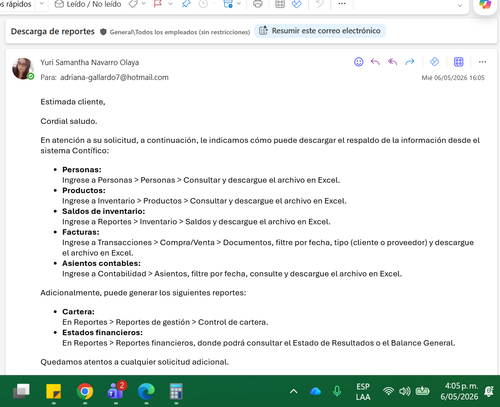This screenshot has width=500, height=407.
Task: Click Viva Insights icon in message header
Action: click(x=434, y=62)
